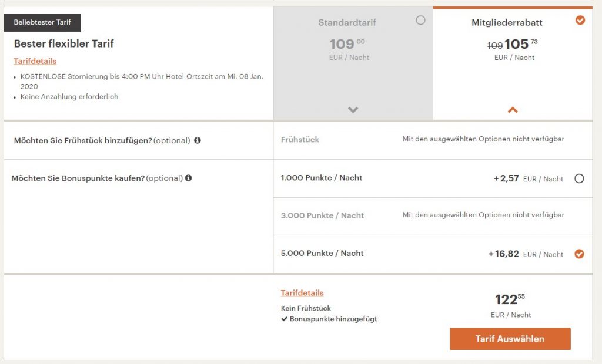Click info icon next to Frühstück hinzufügen question

pos(198,141)
